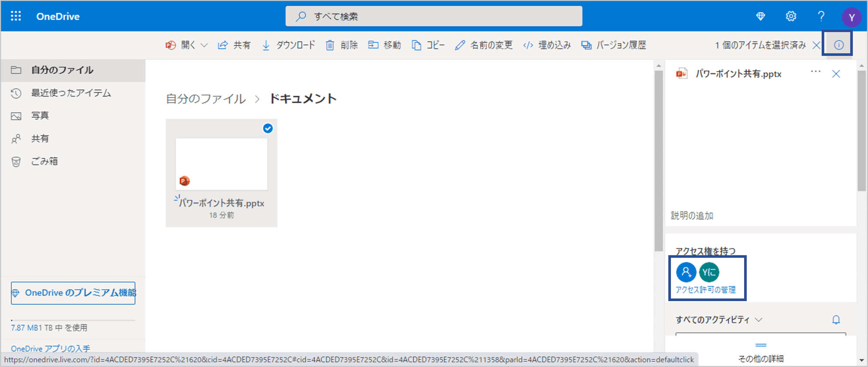Open 最近使ったアイテム in the sidebar
Viewport: 868px width, 367px height.
[73, 93]
